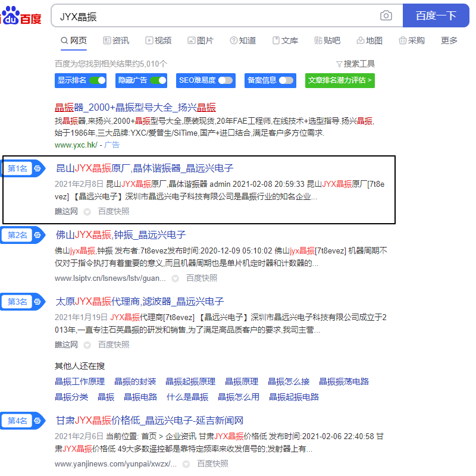Open the 采购 tab
The height and width of the screenshot is (476, 476).
[412, 40]
